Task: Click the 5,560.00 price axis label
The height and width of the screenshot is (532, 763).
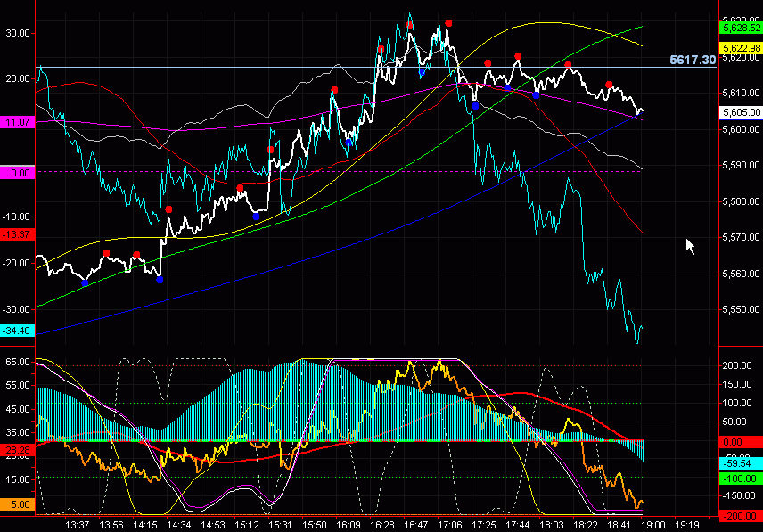Action: pyautogui.click(x=741, y=274)
